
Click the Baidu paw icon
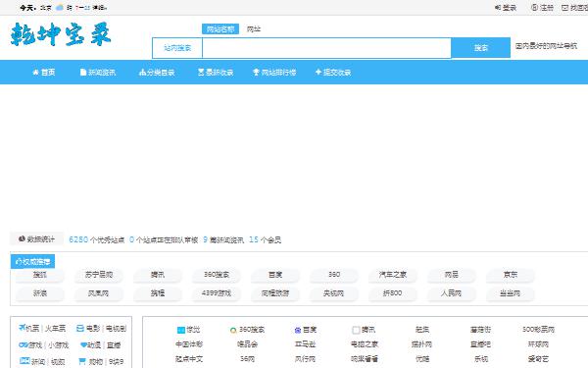coord(298,330)
